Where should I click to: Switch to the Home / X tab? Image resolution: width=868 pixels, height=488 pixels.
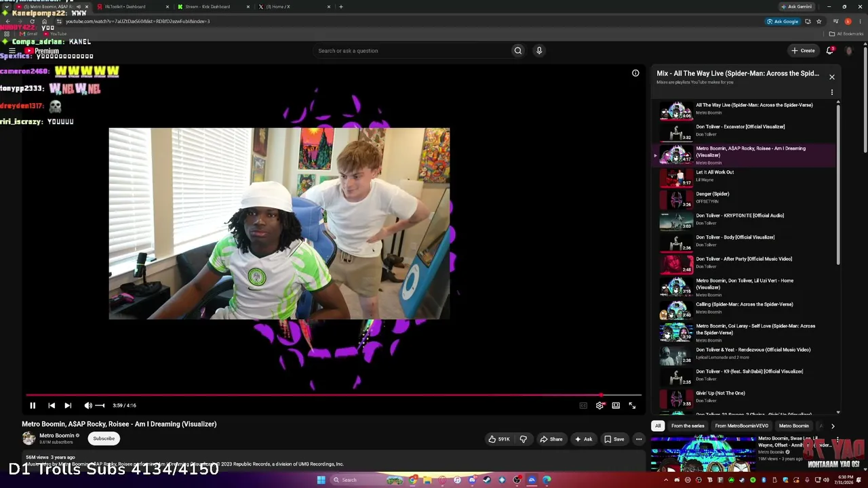click(294, 7)
